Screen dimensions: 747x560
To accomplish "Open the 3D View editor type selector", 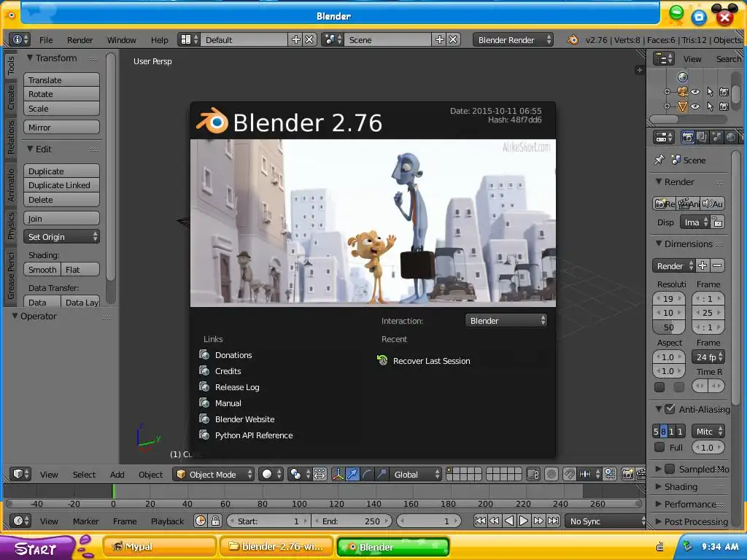I will click(x=20, y=474).
